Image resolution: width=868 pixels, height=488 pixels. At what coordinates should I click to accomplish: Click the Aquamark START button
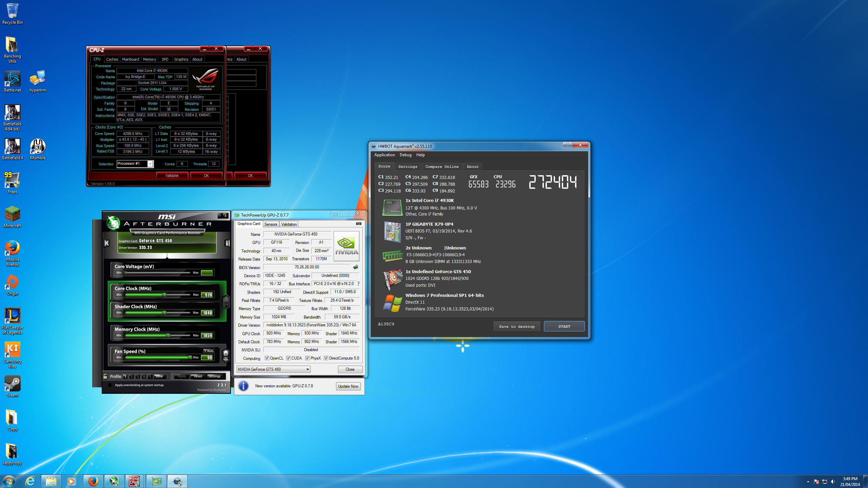(x=564, y=326)
